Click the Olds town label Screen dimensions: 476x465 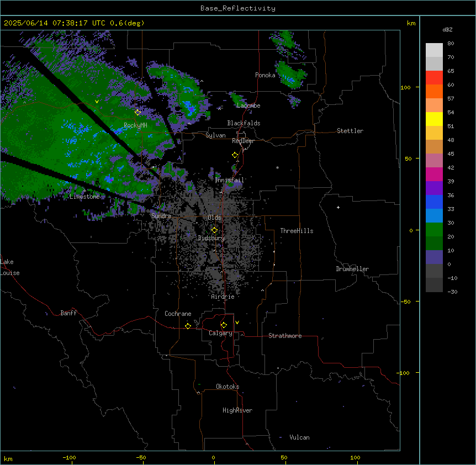214,218
